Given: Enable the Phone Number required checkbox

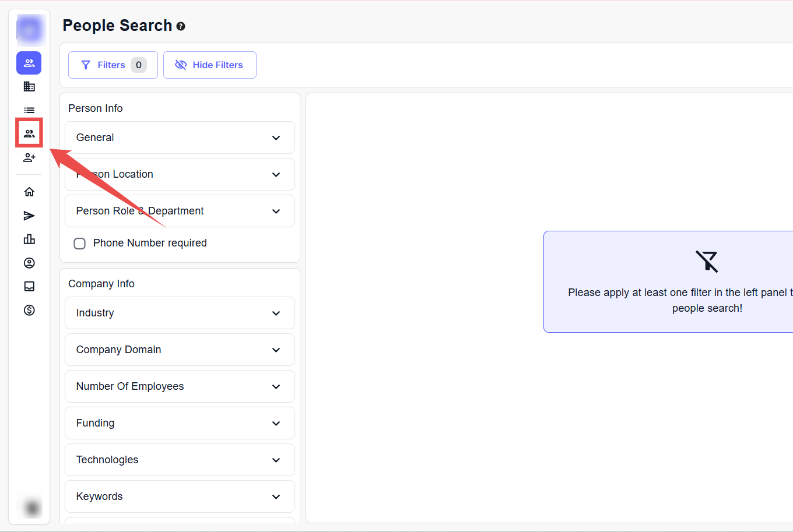Looking at the screenshot, I should 80,244.
